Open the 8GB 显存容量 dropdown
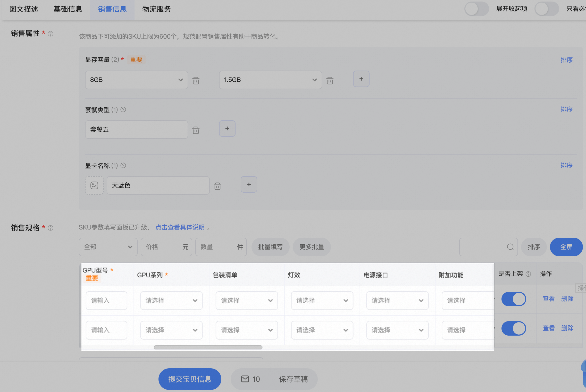Screen dimensions: 586x392 [136, 80]
